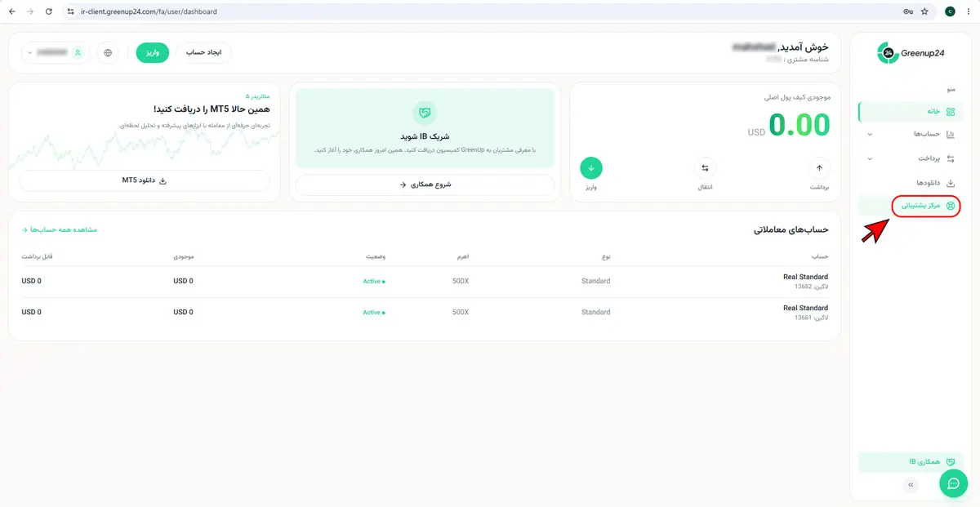This screenshot has width=980, height=507.
Task: Click the وضعیت column header
Action: pyautogui.click(x=376, y=256)
